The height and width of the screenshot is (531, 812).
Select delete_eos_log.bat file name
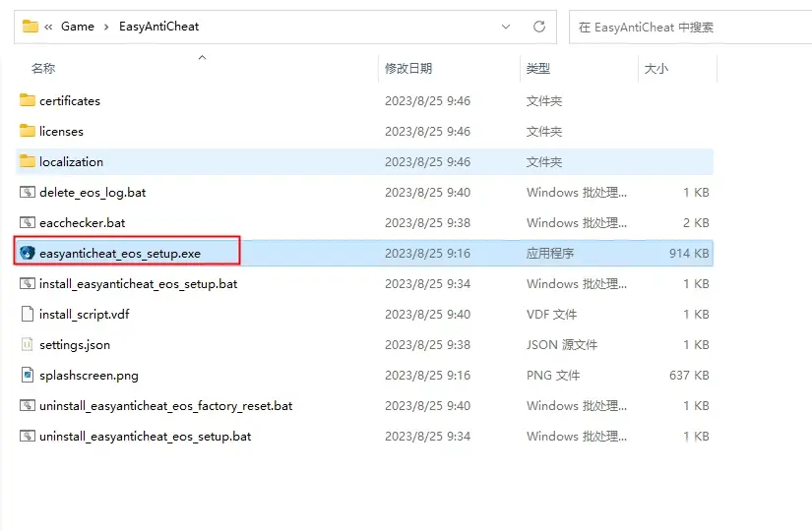click(x=93, y=193)
